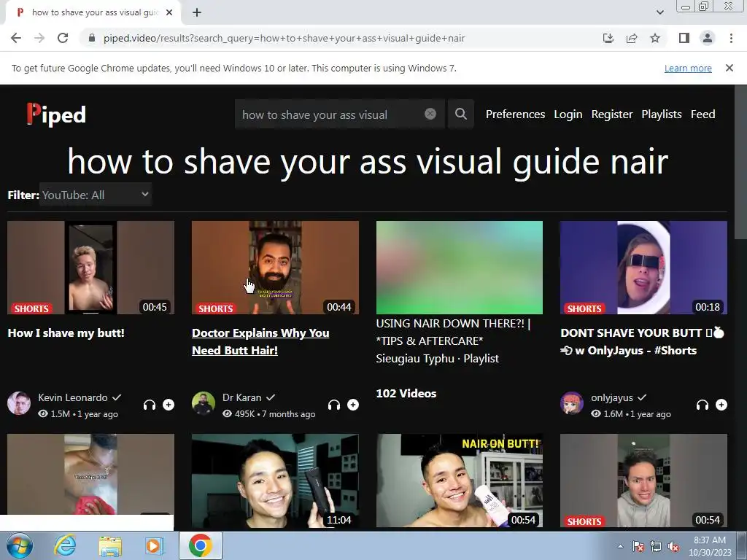Open File Explorer from taskbar
The height and width of the screenshot is (560, 747).
tap(110, 545)
